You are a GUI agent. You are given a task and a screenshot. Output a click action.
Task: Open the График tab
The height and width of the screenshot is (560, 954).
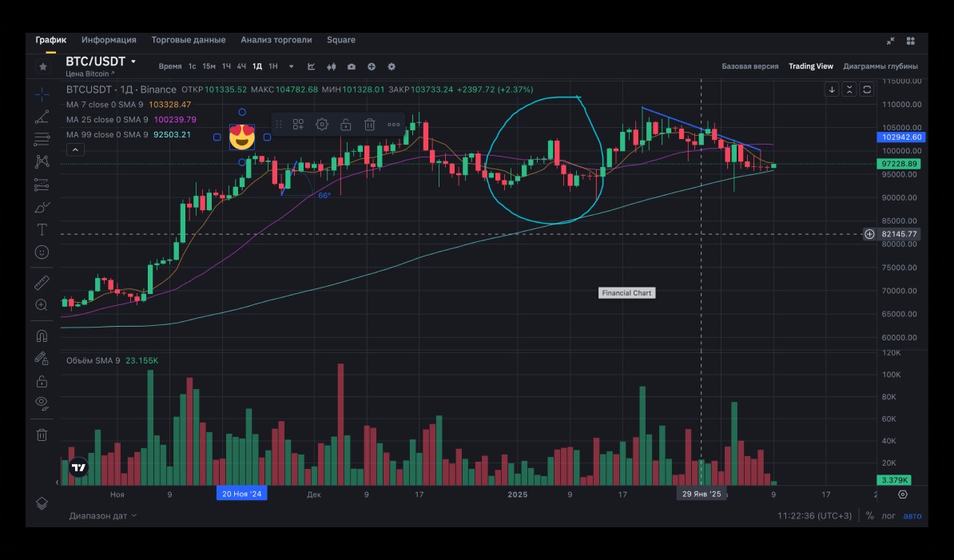pos(51,40)
